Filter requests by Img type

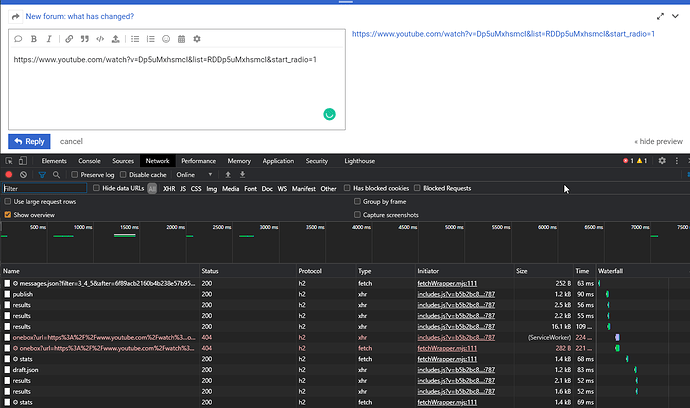pos(212,188)
